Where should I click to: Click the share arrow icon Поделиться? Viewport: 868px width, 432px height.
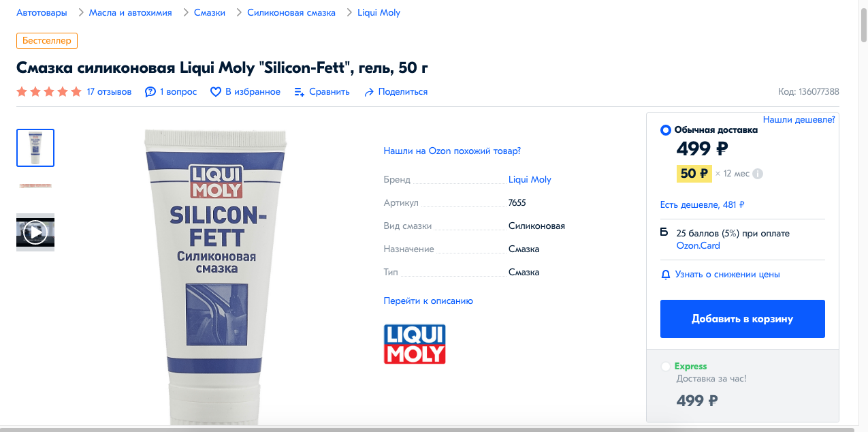[369, 92]
